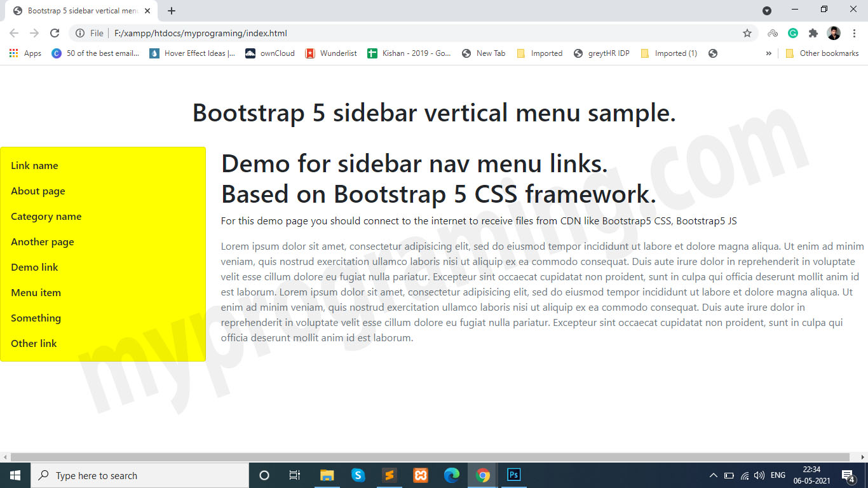Select Demo link in the yellow sidebar
Screen dimensions: 868x488
pos(34,267)
